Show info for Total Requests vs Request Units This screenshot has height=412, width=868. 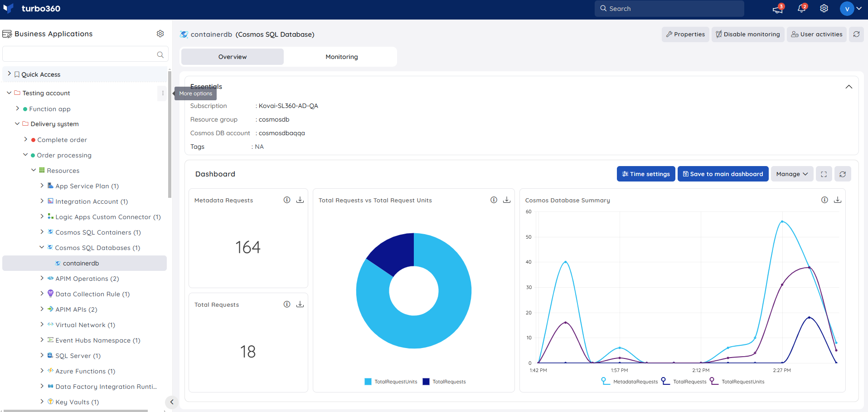point(494,200)
